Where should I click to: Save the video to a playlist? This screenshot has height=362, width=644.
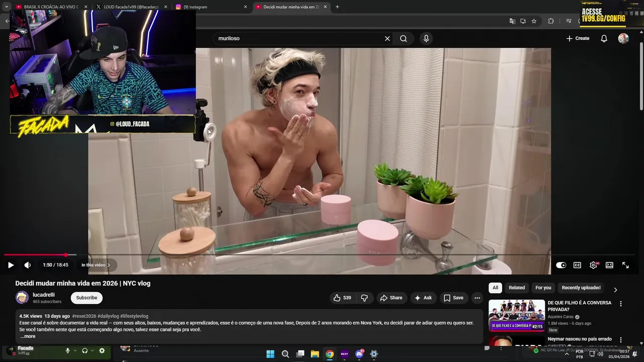click(x=453, y=298)
